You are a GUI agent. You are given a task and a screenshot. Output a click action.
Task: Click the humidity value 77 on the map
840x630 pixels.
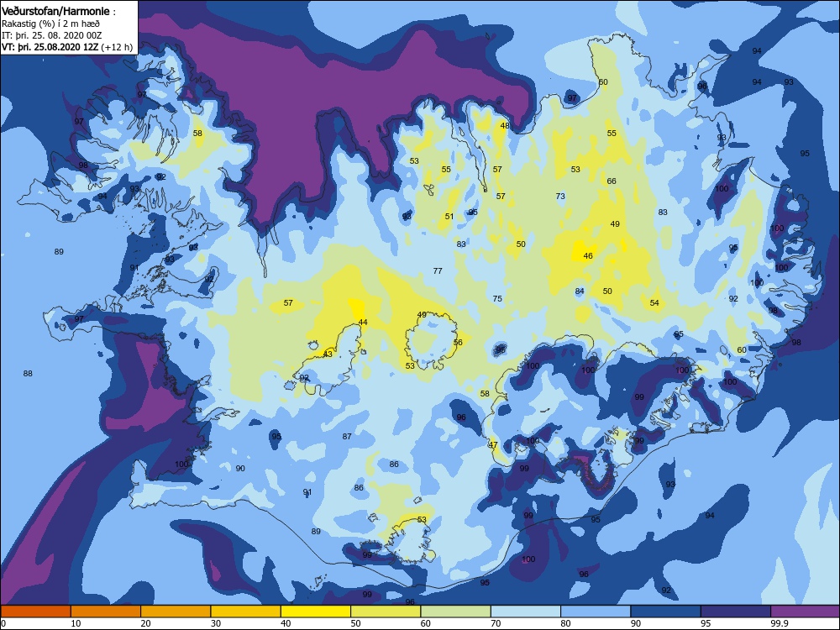point(438,271)
